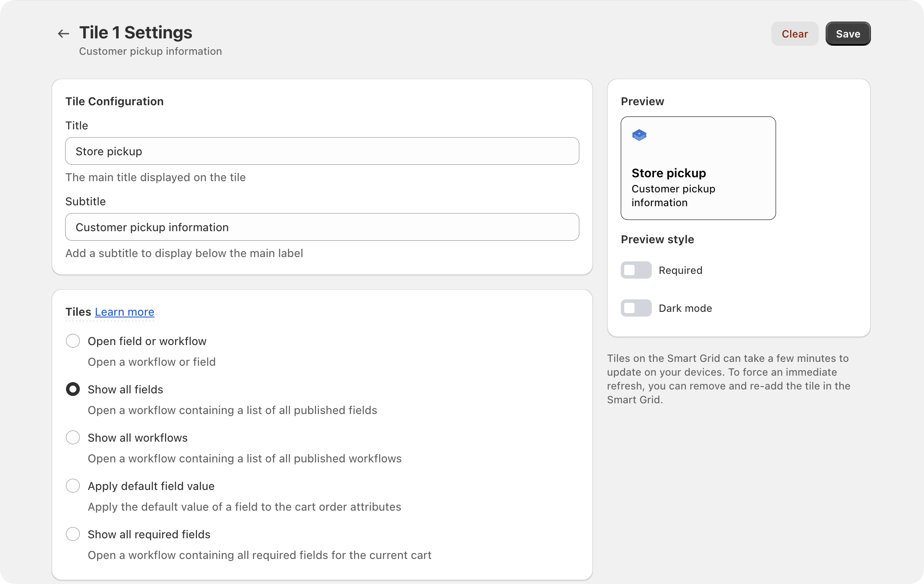Click the Tile 1 Settings page title

(135, 32)
